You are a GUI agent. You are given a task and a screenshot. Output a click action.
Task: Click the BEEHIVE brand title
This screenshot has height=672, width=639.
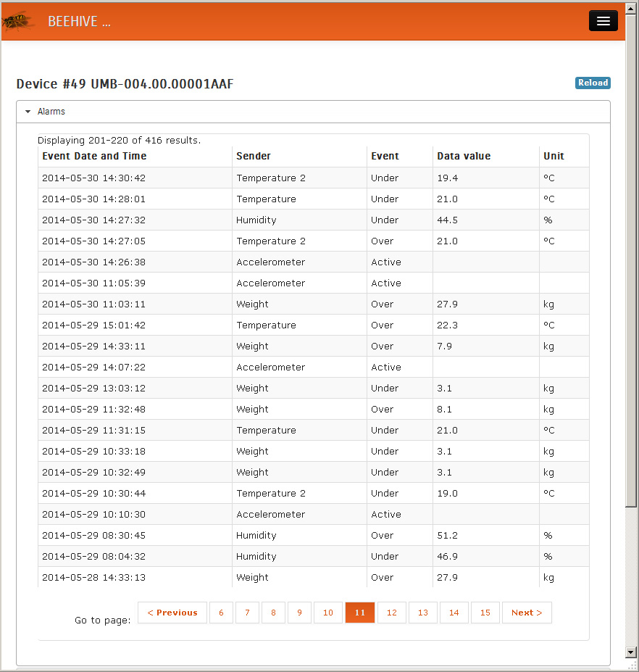(79, 22)
